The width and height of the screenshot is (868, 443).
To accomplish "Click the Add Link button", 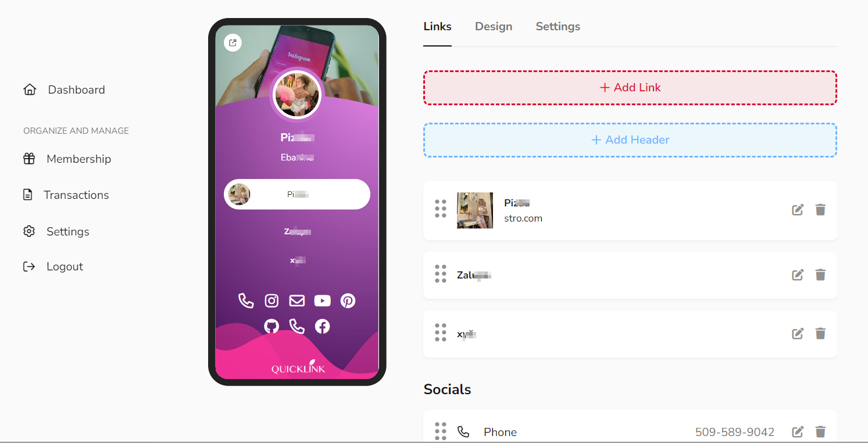I will click(630, 88).
